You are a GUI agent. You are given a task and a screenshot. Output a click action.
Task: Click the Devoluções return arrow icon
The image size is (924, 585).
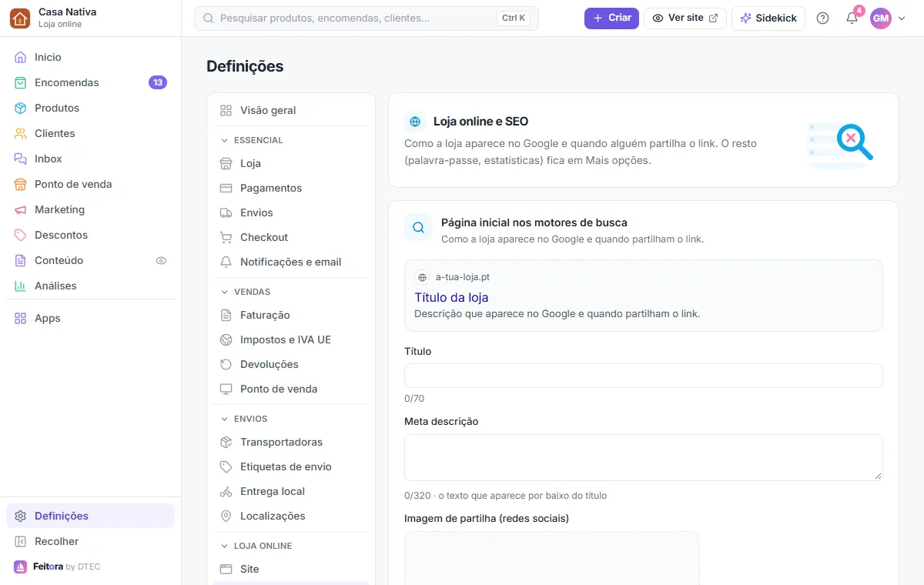pos(226,364)
